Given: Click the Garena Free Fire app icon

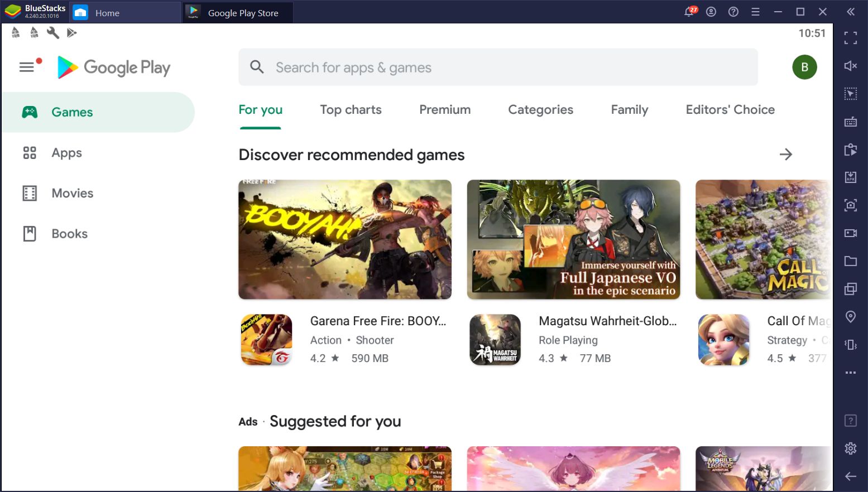Looking at the screenshot, I should [266, 339].
